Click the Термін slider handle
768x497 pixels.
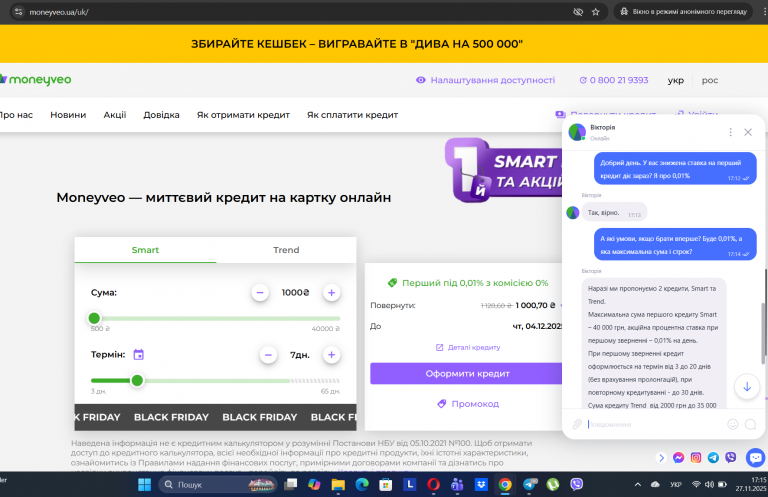(x=137, y=380)
